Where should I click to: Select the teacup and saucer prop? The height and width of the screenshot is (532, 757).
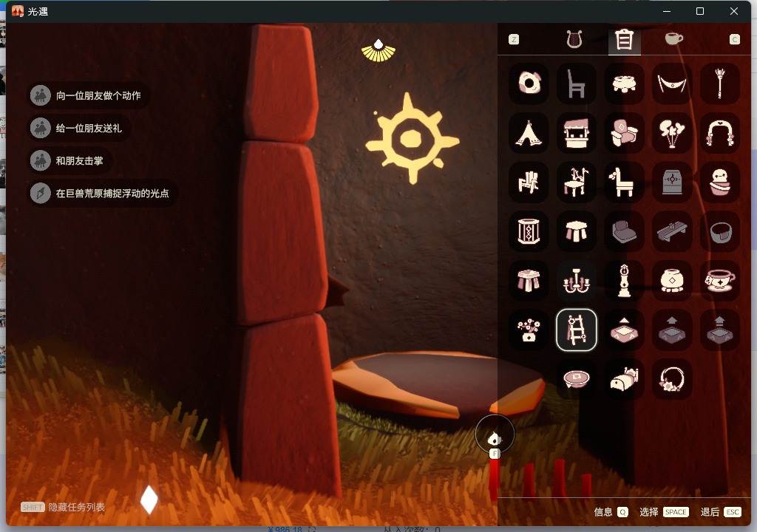[720, 281]
